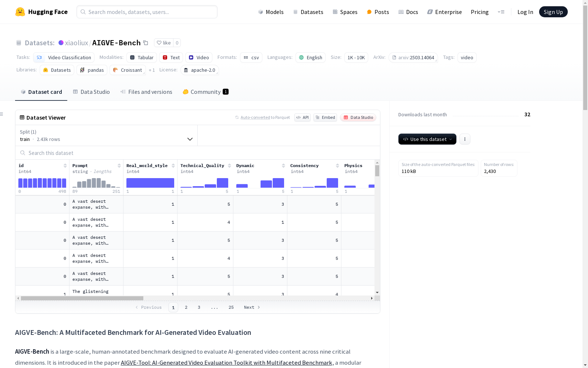Sort by the Dynamic column

(283, 166)
